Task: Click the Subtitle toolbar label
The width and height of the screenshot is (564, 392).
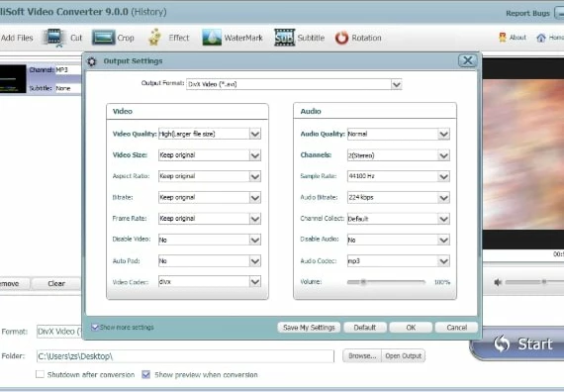Action: 311,38
